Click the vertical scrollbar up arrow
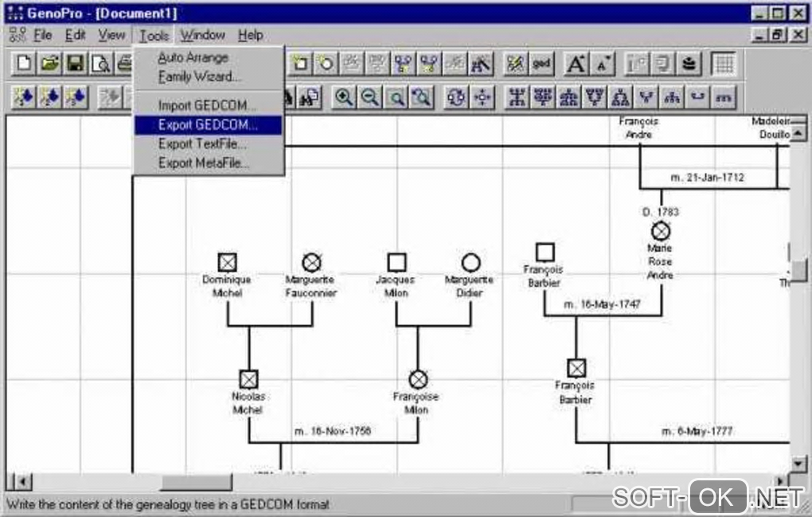 point(798,134)
